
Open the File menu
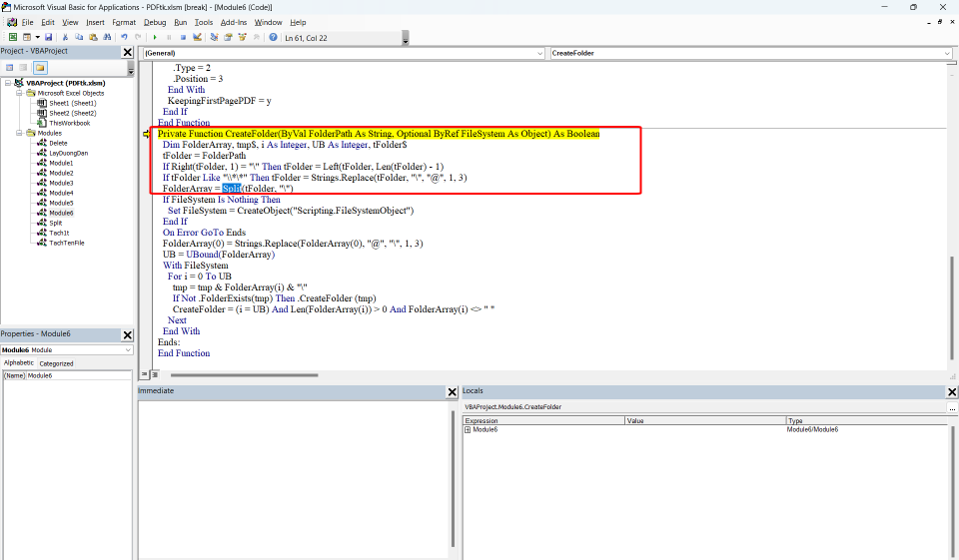pyautogui.click(x=28, y=22)
